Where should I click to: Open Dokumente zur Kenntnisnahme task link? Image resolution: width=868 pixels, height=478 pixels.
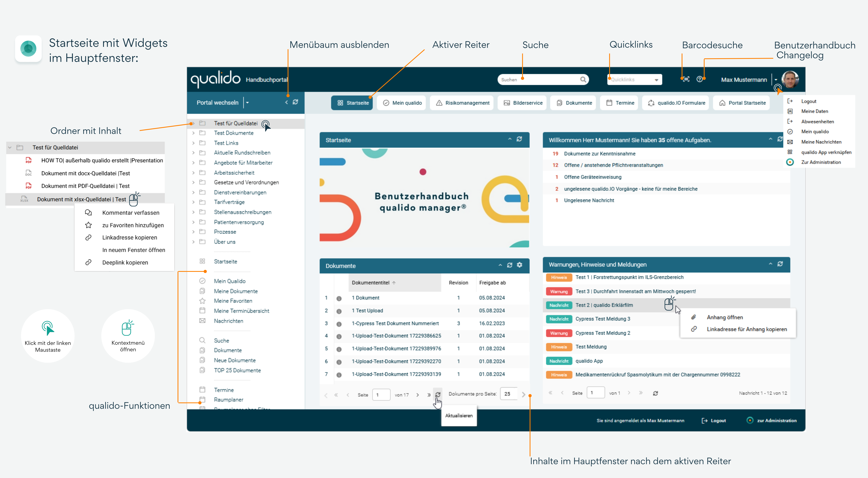coord(599,154)
